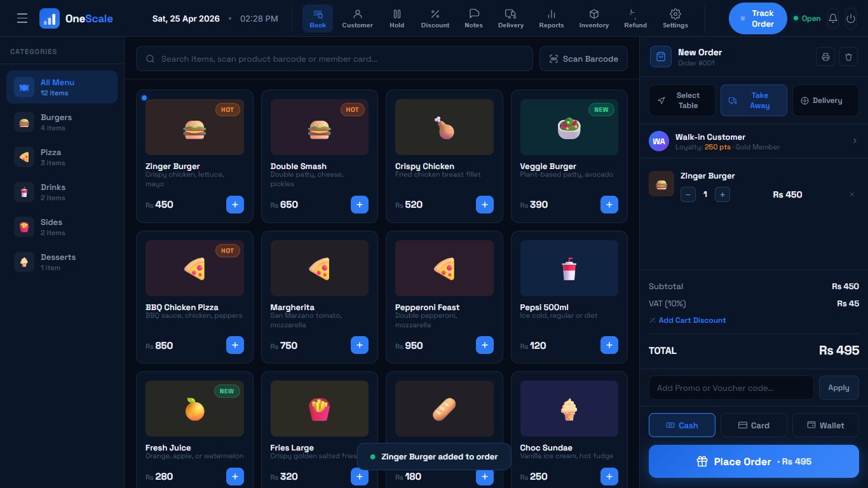Select the Drinks category

[62, 192]
